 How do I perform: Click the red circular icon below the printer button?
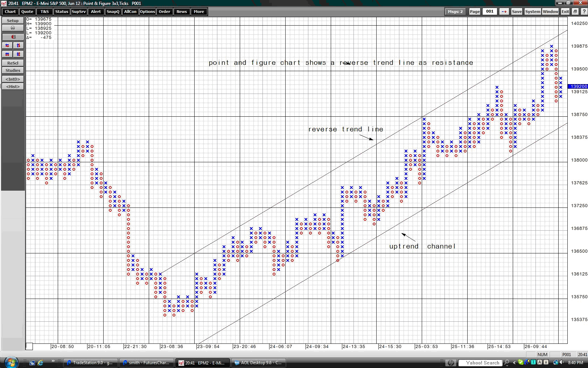tap(13, 37)
